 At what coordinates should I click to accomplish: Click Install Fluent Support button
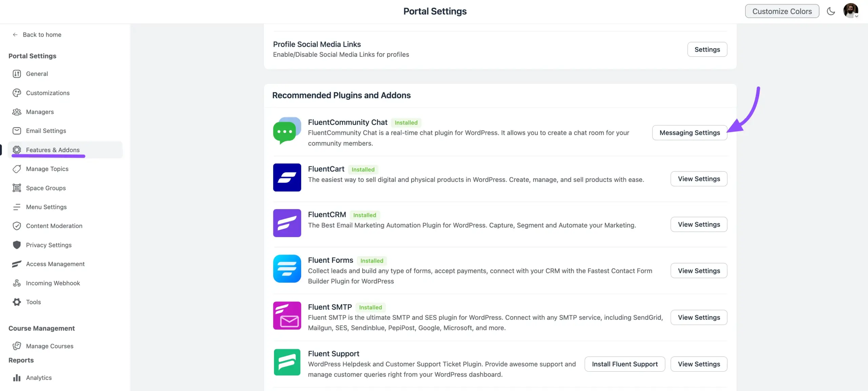[625, 364]
